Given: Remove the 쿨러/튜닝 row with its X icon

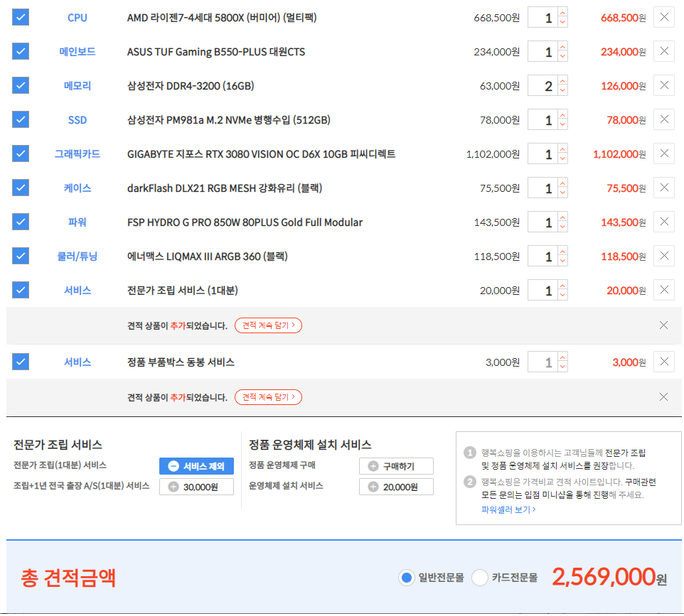Looking at the screenshot, I should coord(664,256).
